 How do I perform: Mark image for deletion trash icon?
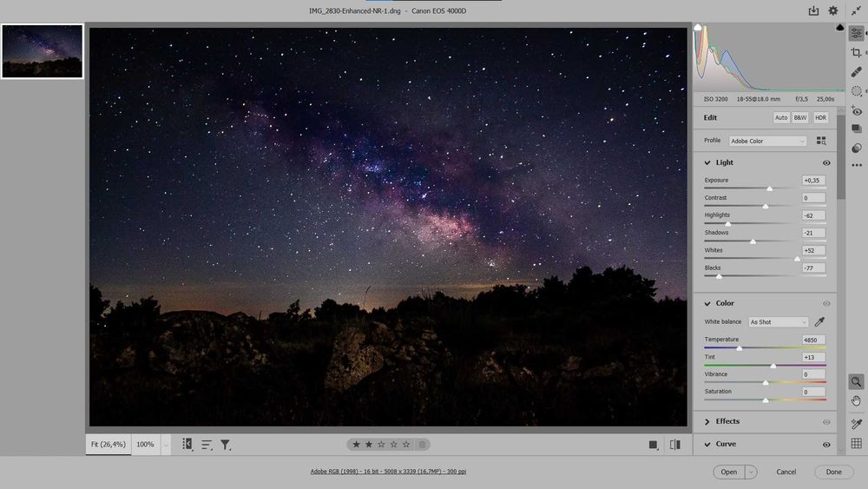pos(422,444)
